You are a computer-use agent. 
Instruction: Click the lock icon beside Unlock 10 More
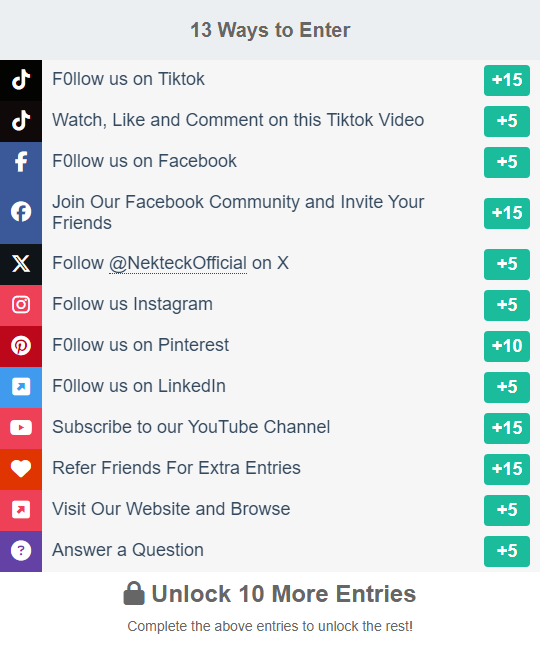[x=134, y=593]
